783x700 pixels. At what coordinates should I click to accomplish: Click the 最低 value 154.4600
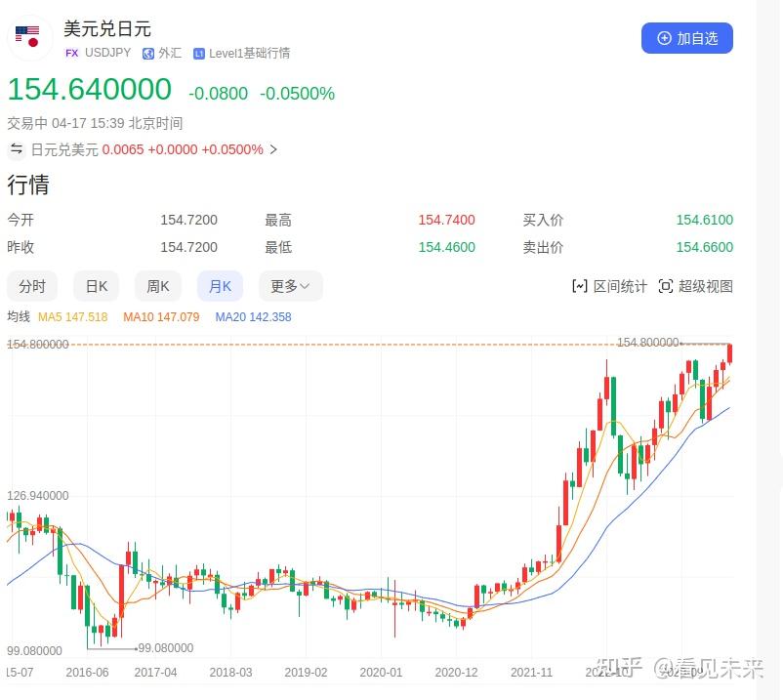(446, 247)
